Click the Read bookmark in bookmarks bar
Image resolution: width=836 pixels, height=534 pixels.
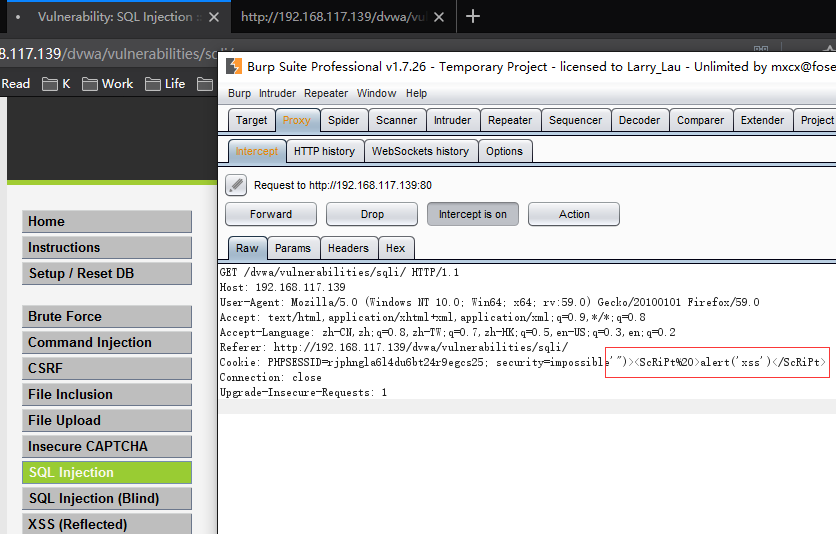coord(15,84)
